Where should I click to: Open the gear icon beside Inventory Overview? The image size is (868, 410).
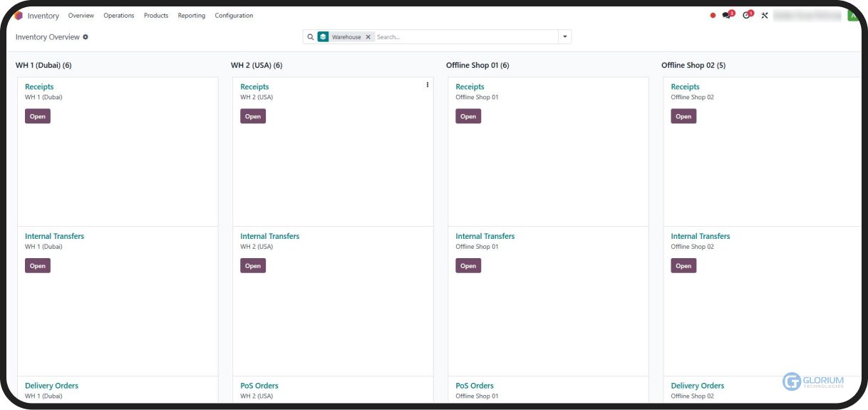pyautogui.click(x=86, y=37)
